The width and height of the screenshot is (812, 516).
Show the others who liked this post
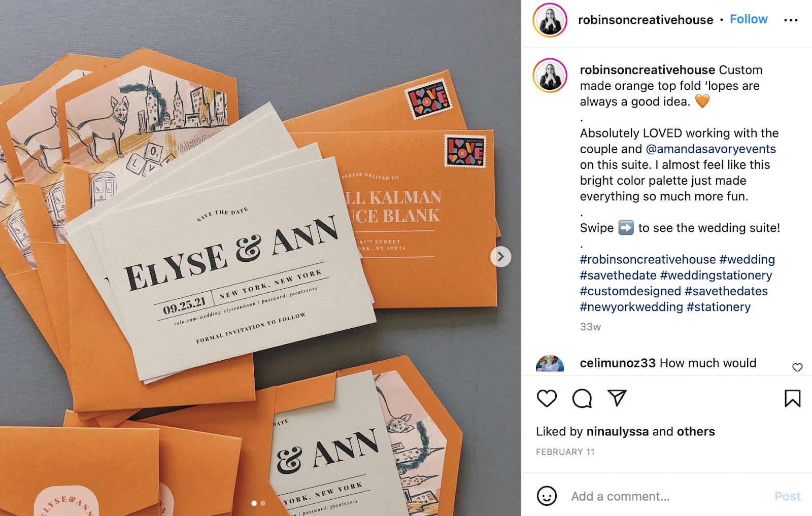click(696, 431)
